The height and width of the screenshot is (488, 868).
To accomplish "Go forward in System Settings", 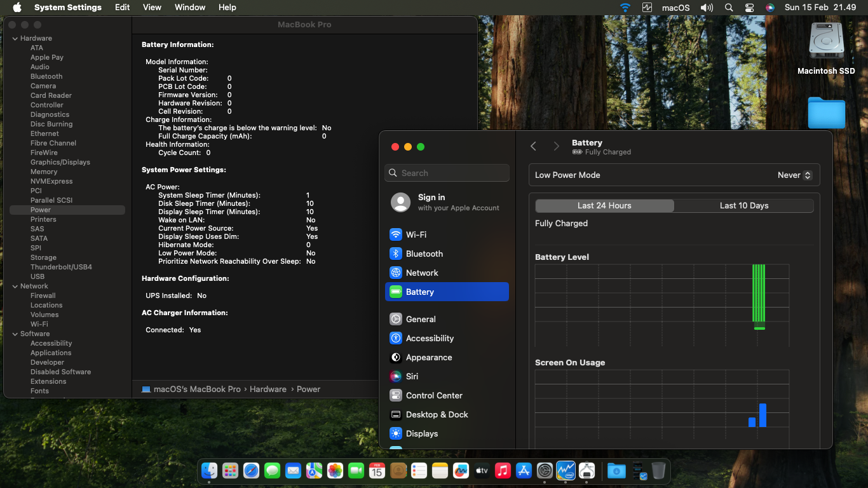I will point(557,147).
